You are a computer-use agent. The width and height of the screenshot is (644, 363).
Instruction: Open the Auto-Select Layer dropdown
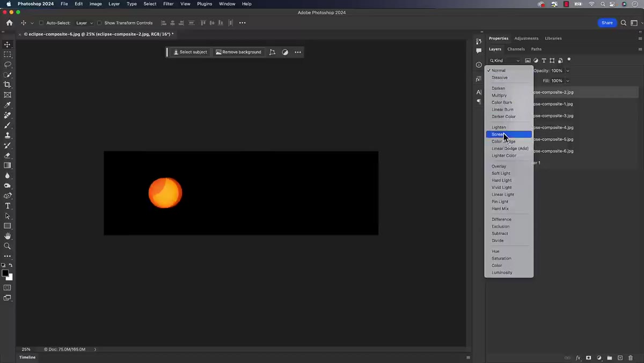(x=84, y=23)
